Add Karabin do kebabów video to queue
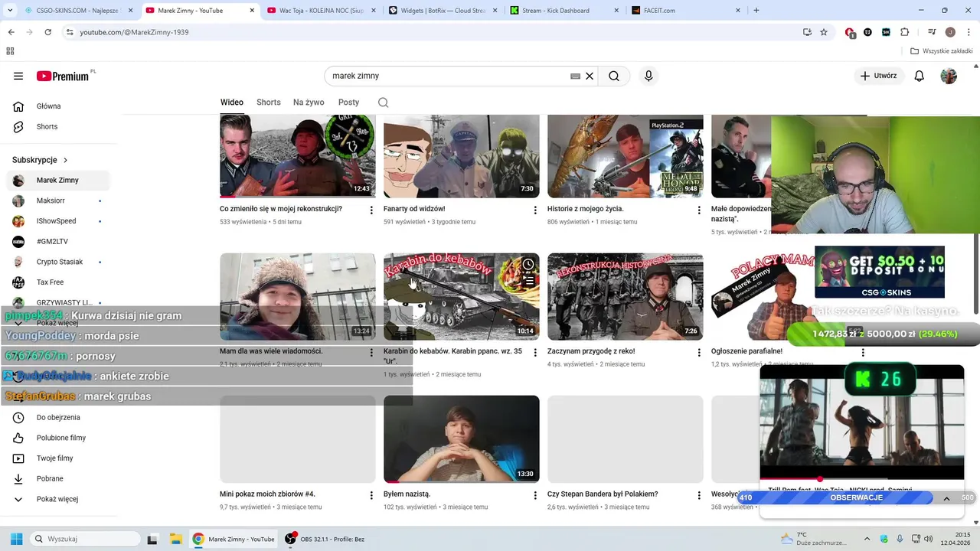The width and height of the screenshot is (980, 551). click(528, 282)
